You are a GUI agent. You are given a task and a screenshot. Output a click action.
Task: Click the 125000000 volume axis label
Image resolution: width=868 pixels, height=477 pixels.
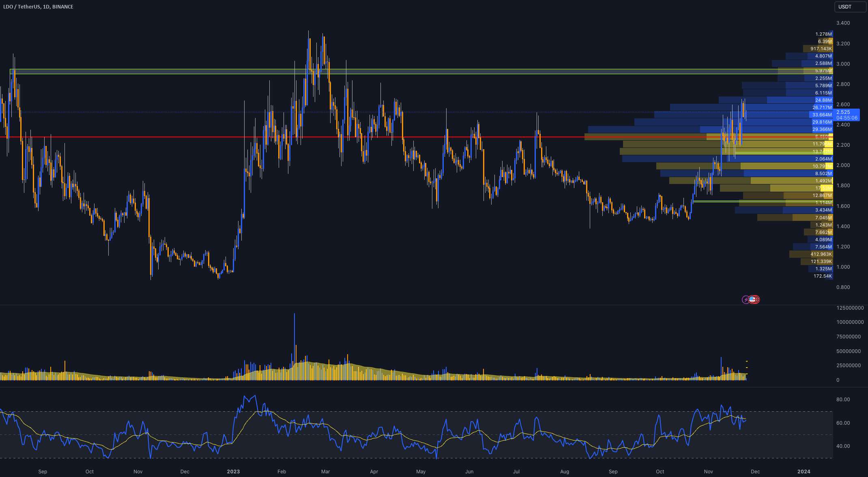point(850,308)
